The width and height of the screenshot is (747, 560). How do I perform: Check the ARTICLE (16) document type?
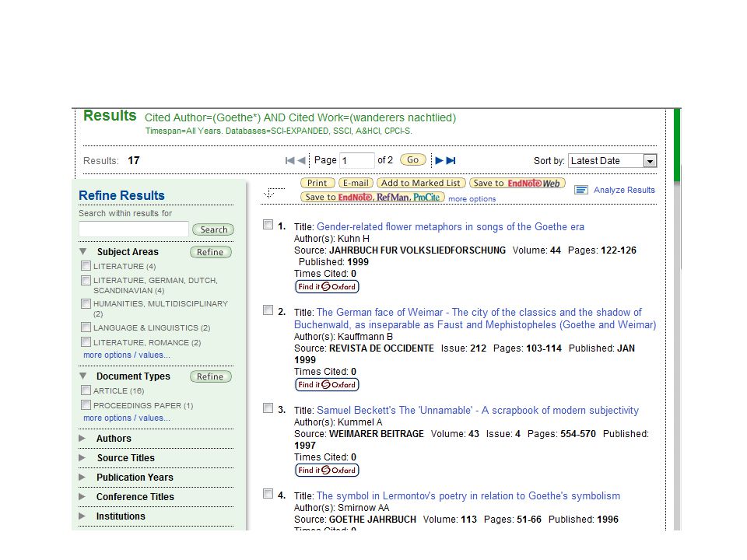(x=86, y=390)
